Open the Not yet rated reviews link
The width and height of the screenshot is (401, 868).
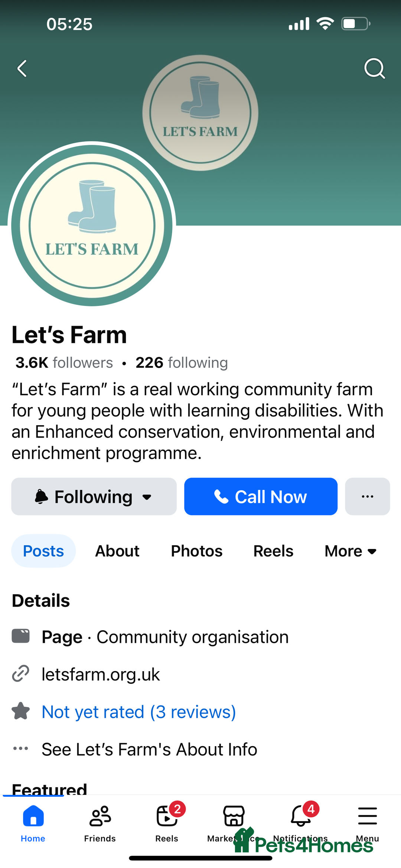tap(138, 712)
